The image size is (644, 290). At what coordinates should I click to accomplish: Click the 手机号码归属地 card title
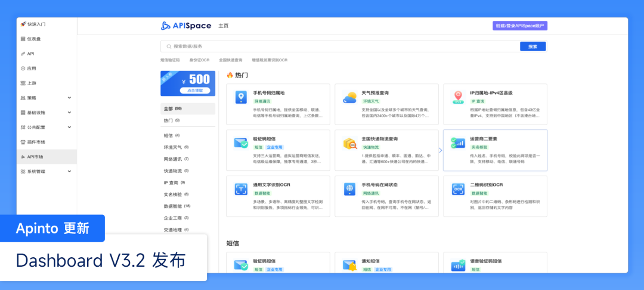[x=268, y=93]
